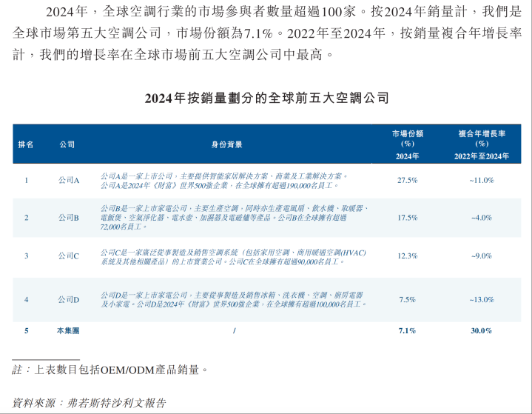532x414 pixels.
Task: Click the 公司B background description text
Action: pos(235,217)
